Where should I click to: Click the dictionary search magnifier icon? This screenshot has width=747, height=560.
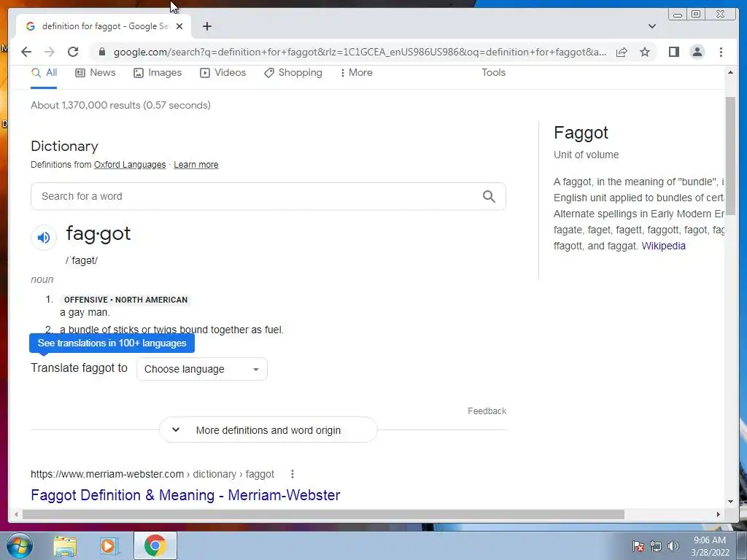pos(489,196)
